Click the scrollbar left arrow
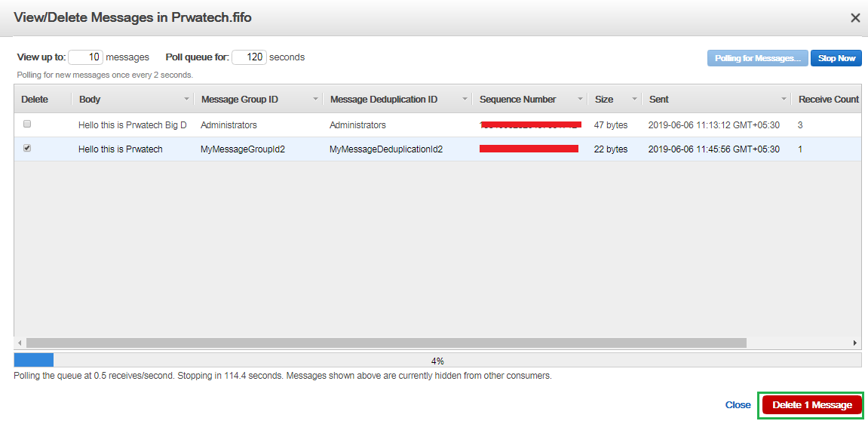This screenshot has width=868, height=421. pos(20,343)
